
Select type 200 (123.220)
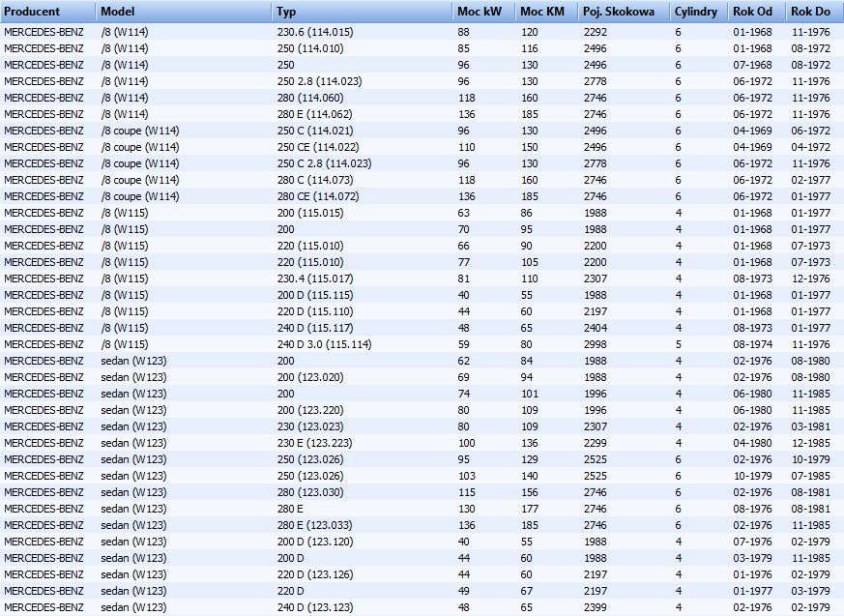tap(310, 410)
